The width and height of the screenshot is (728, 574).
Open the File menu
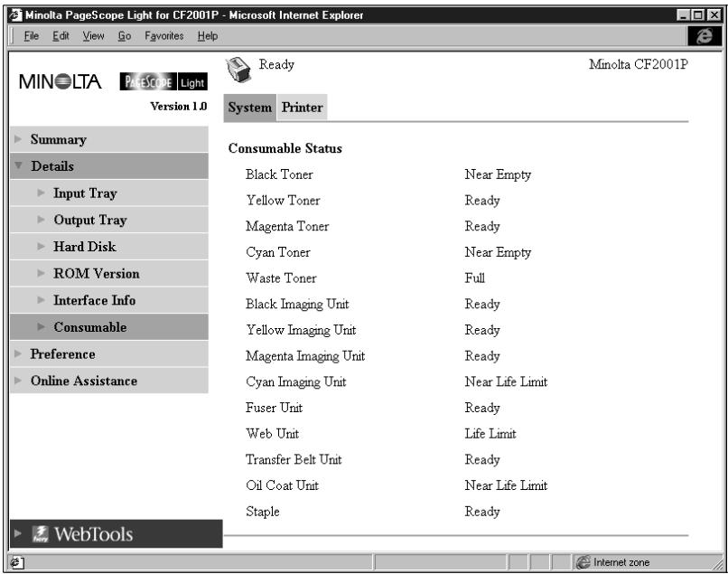coord(31,36)
